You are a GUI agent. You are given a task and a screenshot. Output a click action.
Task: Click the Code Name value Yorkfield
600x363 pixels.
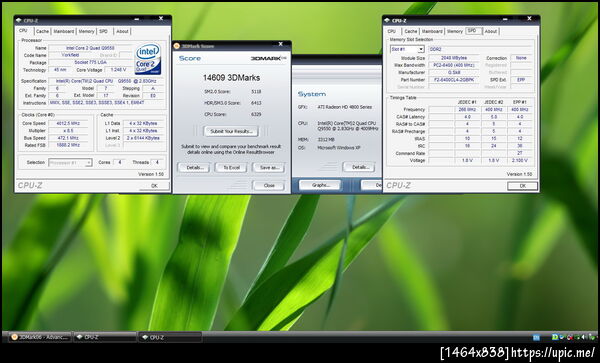[x=70, y=55]
